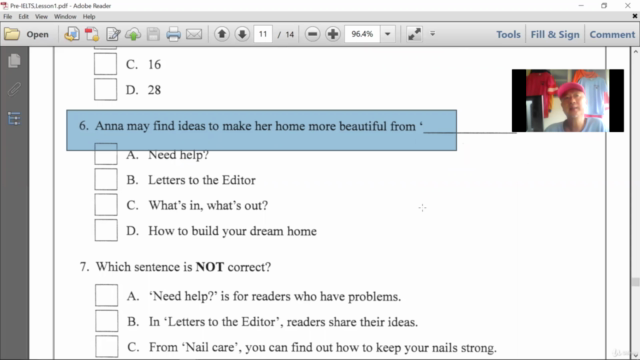Image resolution: width=640 pixels, height=360 pixels.
Task: Open the Comment pane
Action: [x=612, y=34]
